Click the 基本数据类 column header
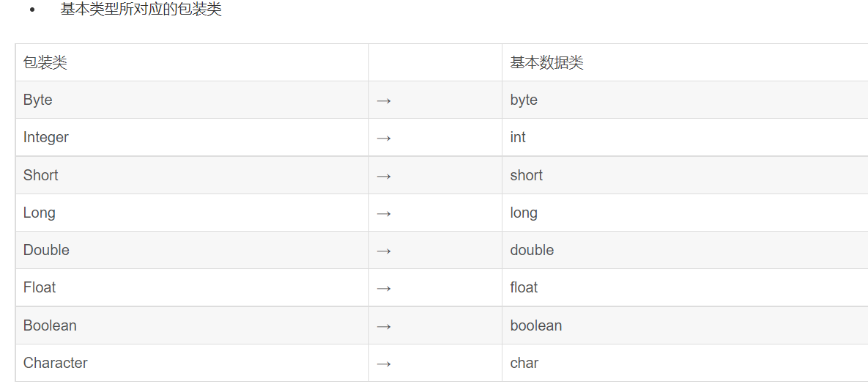 [685, 62]
